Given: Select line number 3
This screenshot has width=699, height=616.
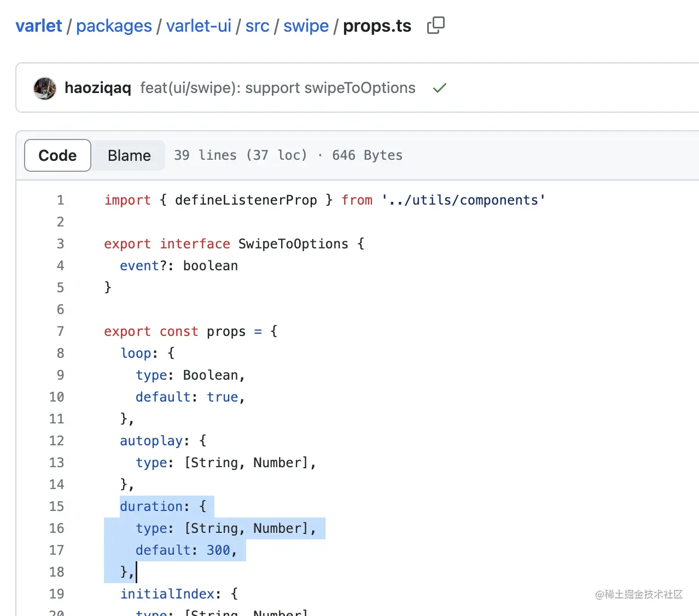Looking at the screenshot, I should tap(60, 244).
